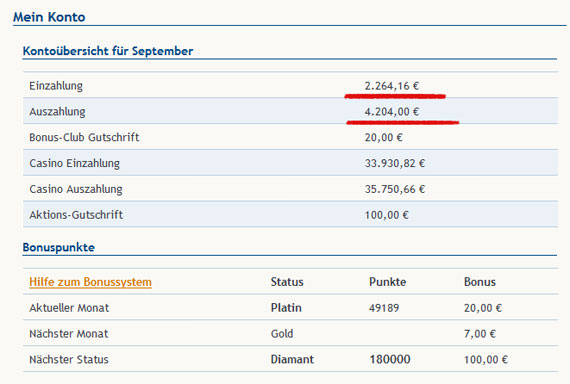Viewport: 570px width, 384px height.
Task: Select the 'Nächster Status' row label
Action: click(x=69, y=360)
